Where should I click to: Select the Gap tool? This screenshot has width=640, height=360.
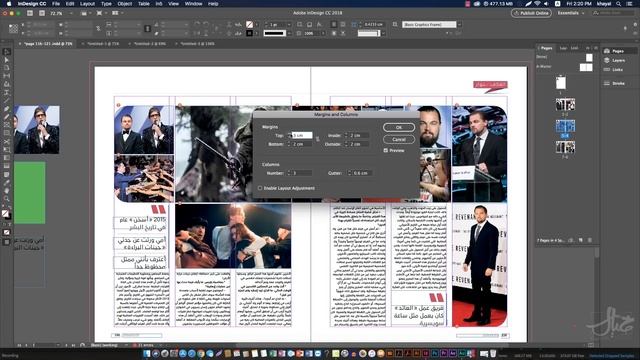pyautogui.click(x=7, y=76)
